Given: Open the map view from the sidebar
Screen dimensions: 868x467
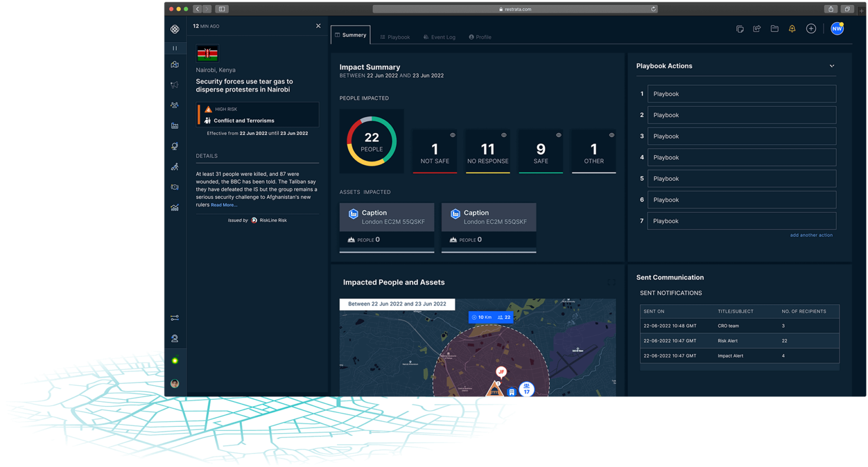Looking at the screenshot, I should 175,64.
